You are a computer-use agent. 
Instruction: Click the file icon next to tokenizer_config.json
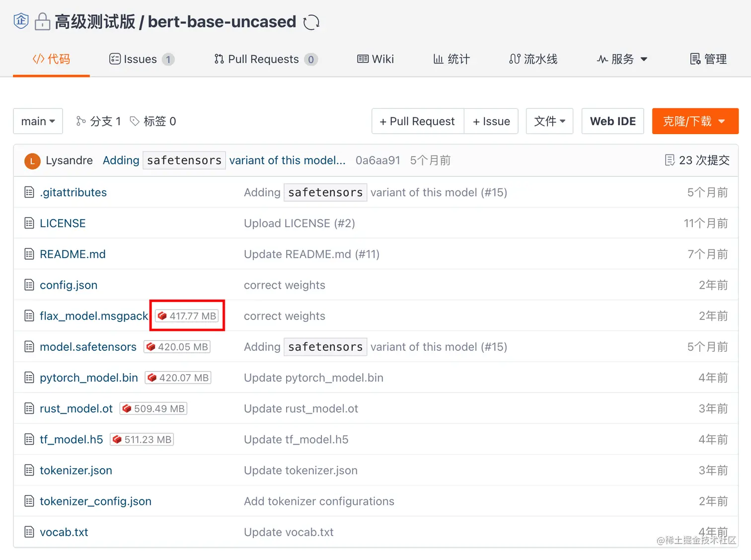tap(29, 501)
